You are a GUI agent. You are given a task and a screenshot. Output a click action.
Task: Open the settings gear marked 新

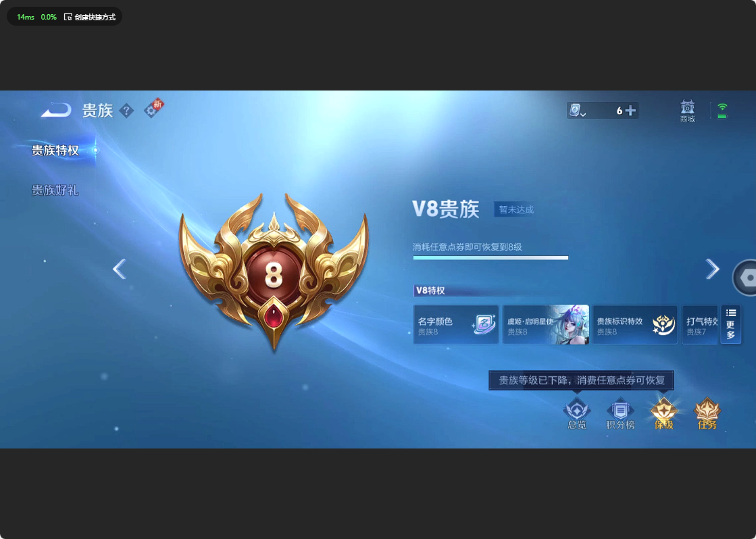pos(153,109)
